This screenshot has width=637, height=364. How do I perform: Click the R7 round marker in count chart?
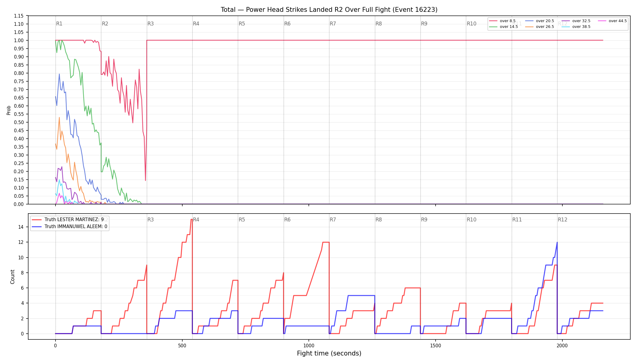point(333,220)
